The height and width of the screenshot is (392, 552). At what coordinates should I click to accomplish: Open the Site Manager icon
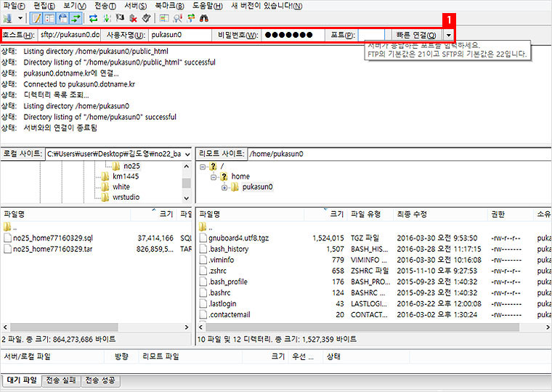pyautogui.click(x=8, y=17)
